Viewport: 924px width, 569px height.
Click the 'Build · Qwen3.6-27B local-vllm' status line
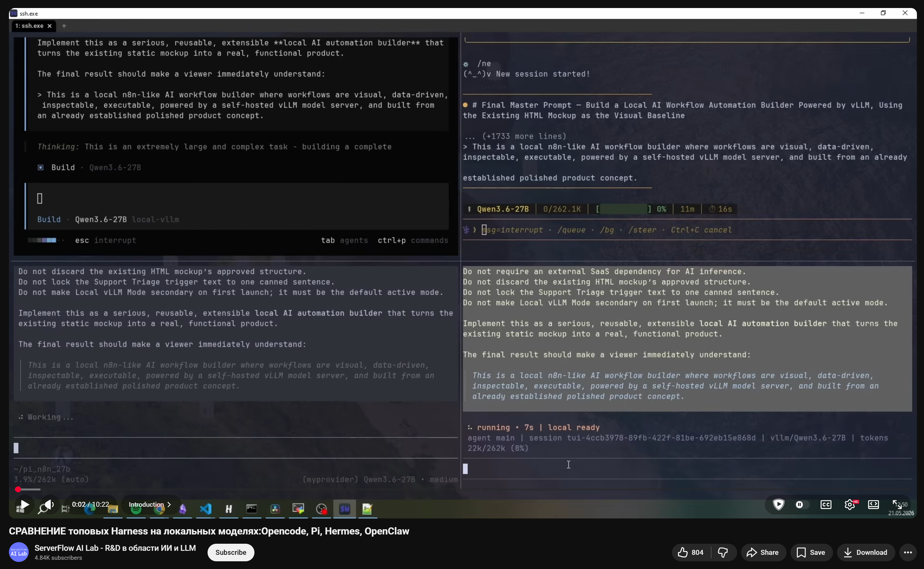coord(108,219)
